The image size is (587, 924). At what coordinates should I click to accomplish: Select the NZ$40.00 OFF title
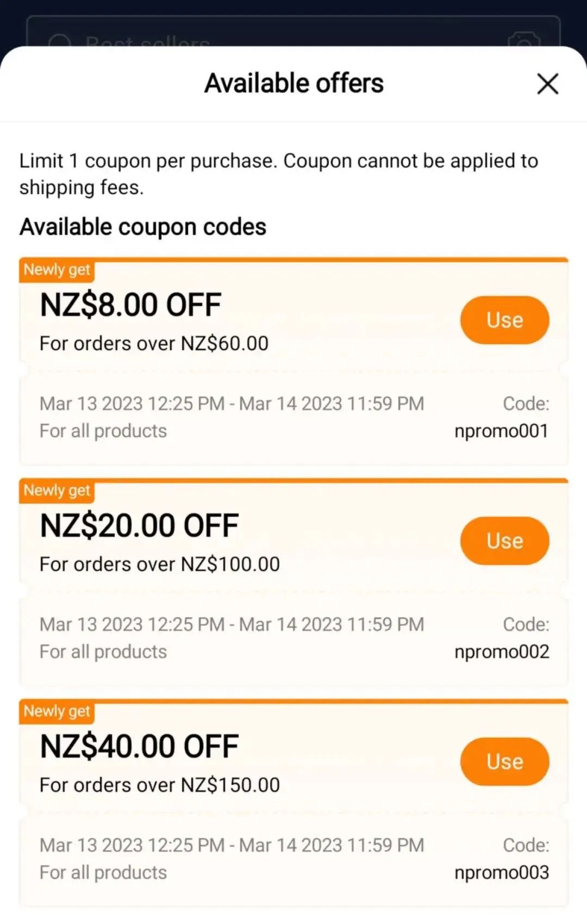[x=139, y=746]
